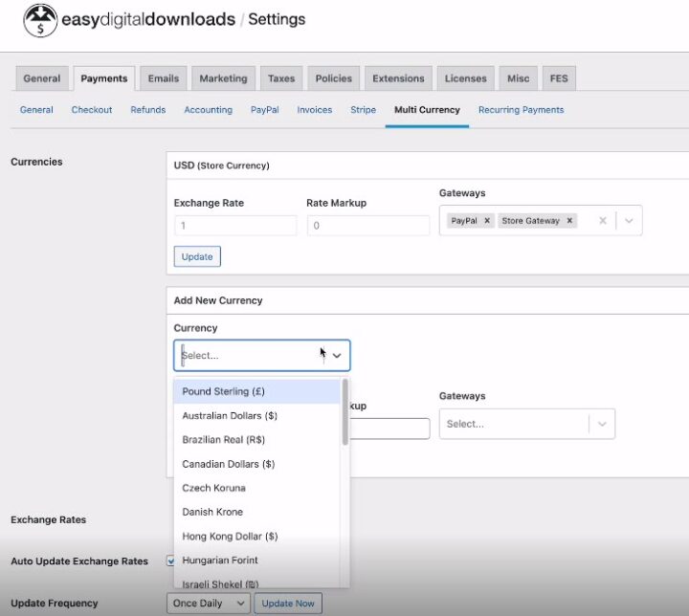Image resolution: width=689 pixels, height=616 pixels.
Task: Collapse the Currency select dropdown
Action: point(336,356)
